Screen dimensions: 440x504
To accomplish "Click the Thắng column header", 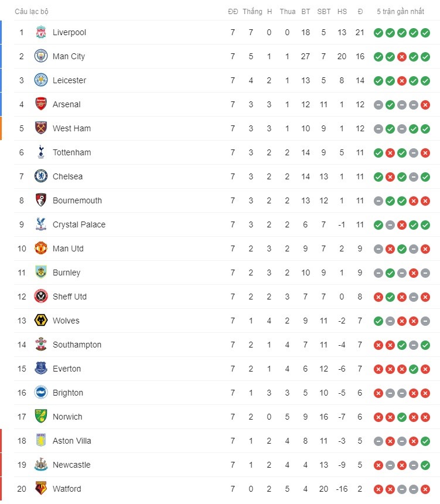I will pos(253,12).
